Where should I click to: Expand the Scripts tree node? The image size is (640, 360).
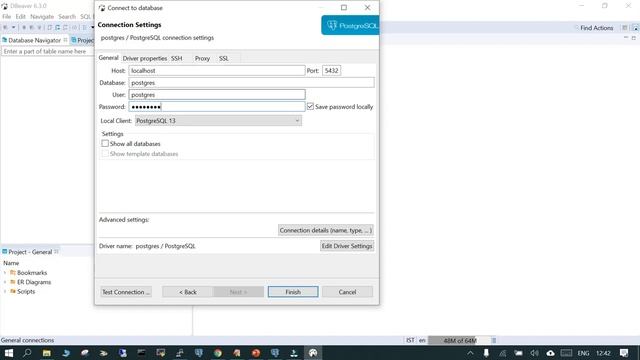coord(5,291)
